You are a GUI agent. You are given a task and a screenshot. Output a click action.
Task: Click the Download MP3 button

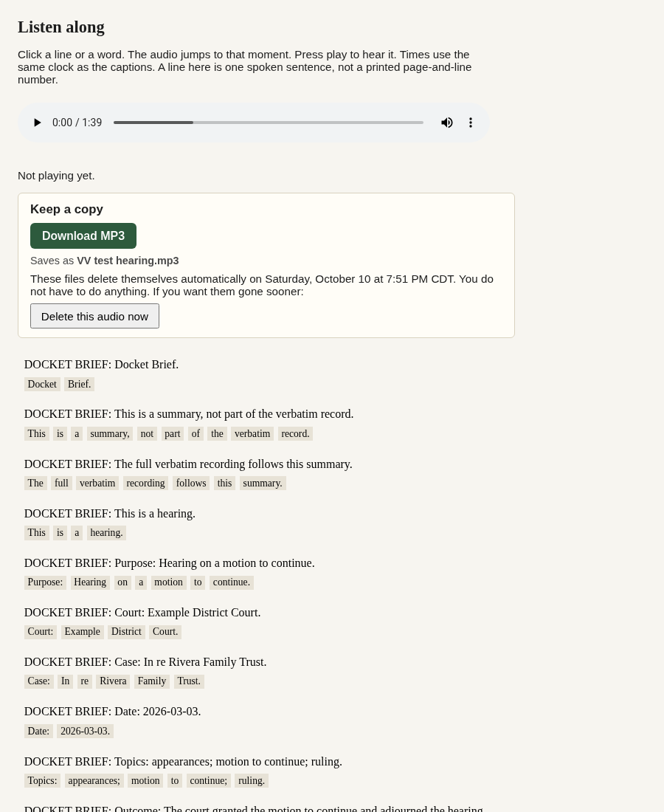[x=83, y=236]
